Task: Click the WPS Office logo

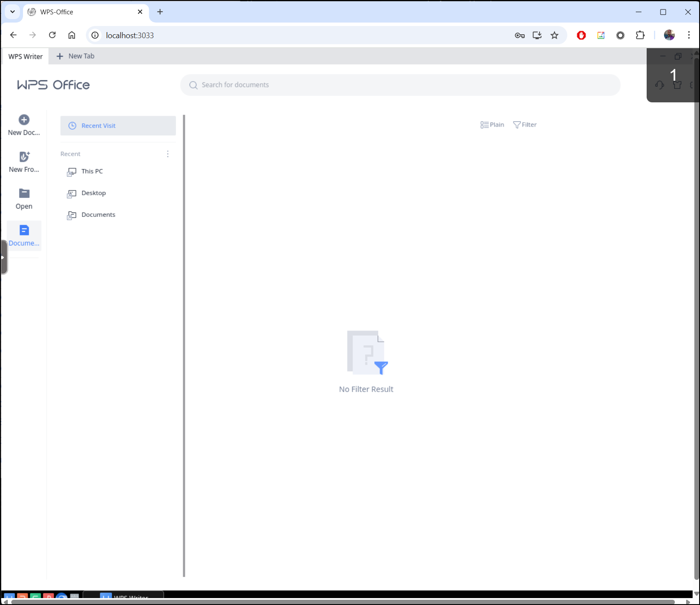Action: 53,85
